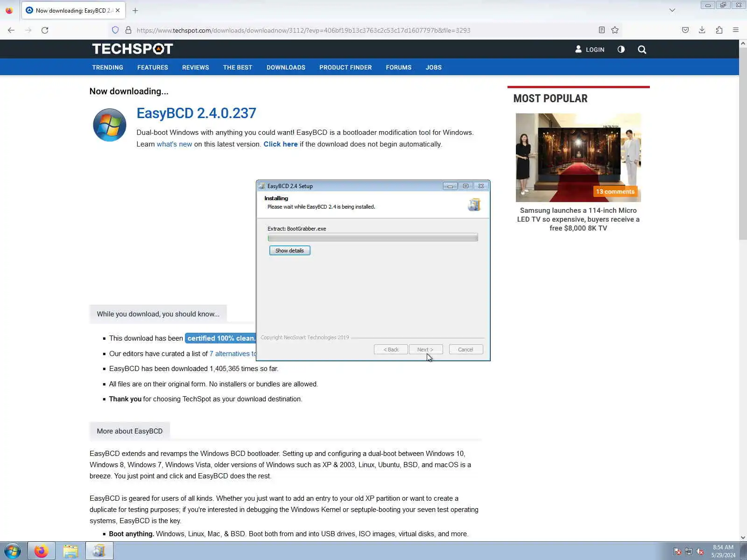Image resolution: width=747 pixels, height=560 pixels.
Task: Follow the "what's new" link
Action: point(174,144)
